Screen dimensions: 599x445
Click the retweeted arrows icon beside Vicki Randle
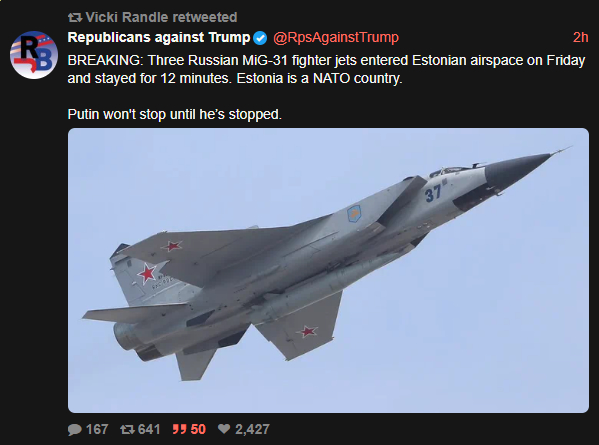[x=75, y=17]
